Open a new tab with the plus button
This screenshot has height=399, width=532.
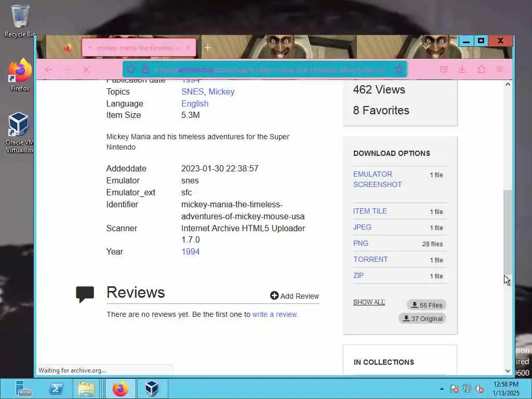208,48
